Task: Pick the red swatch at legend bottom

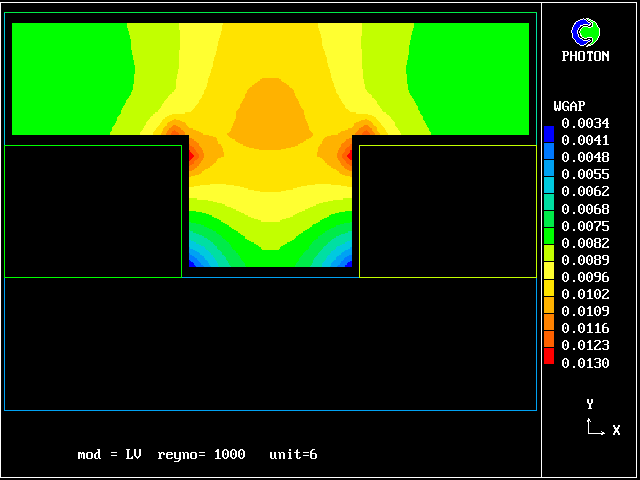Action: tap(548, 356)
